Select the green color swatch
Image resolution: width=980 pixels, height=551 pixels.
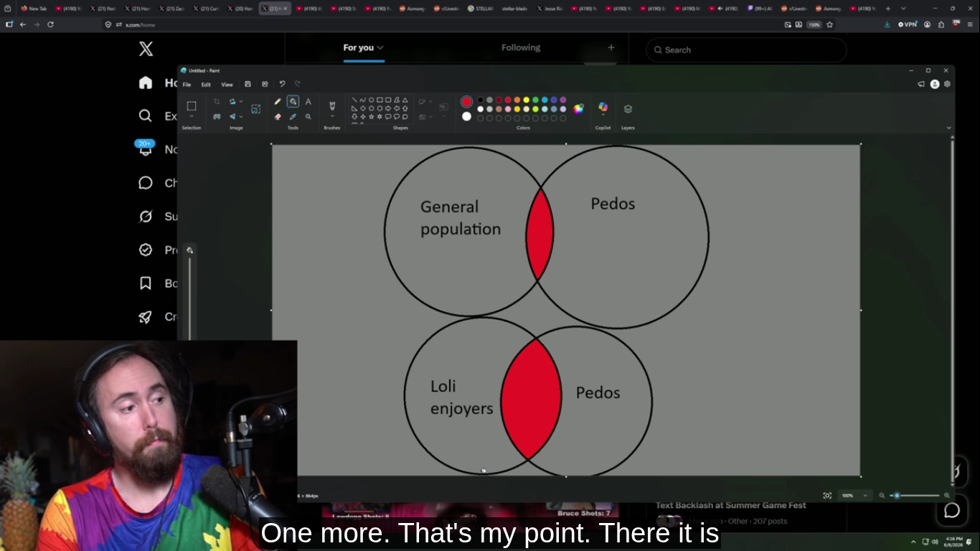point(535,100)
